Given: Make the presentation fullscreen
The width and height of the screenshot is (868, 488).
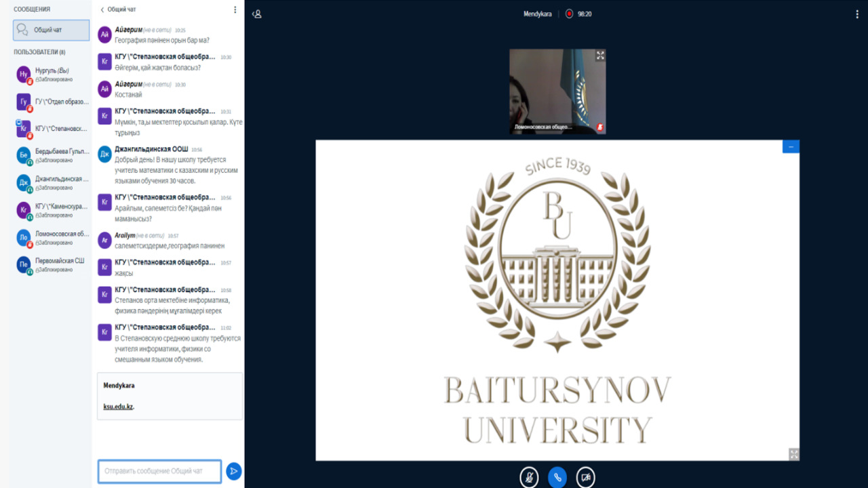Looking at the screenshot, I should click(x=794, y=454).
